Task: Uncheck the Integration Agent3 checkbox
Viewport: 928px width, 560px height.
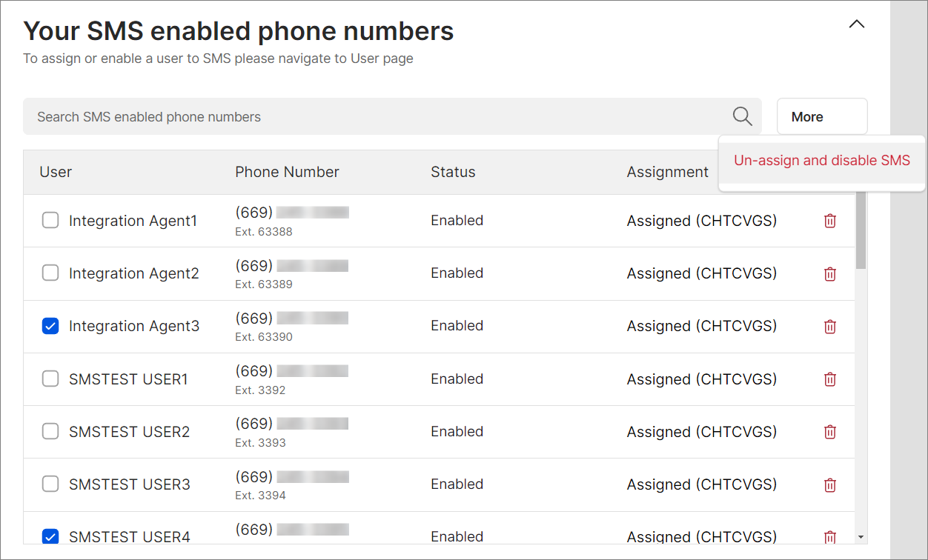Action: click(50, 326)
